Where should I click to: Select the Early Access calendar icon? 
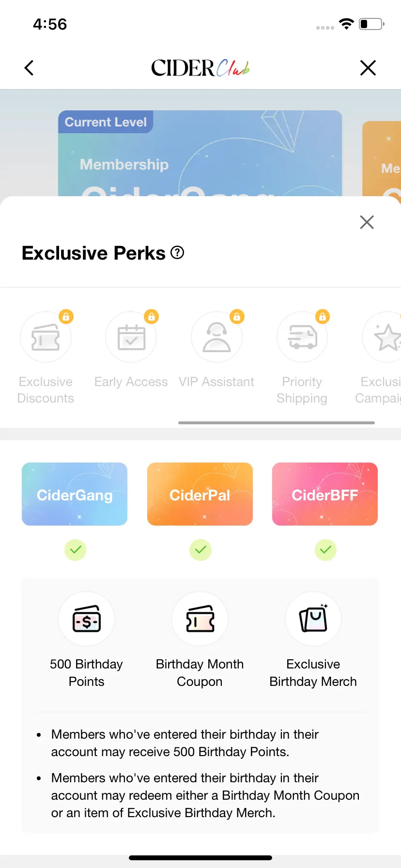pyautogui.click(x=131, y=337)
